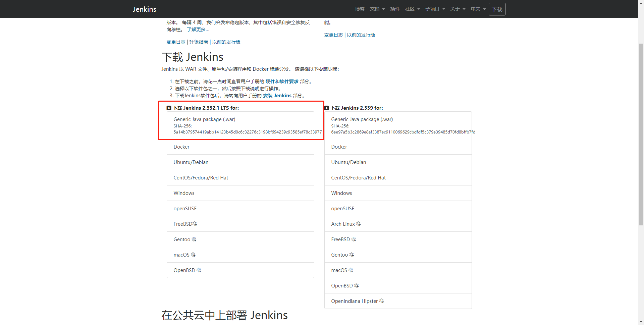644x325 pixels.
Task: Select openSUSE under the 2.339 column
Action: point(398,209)
